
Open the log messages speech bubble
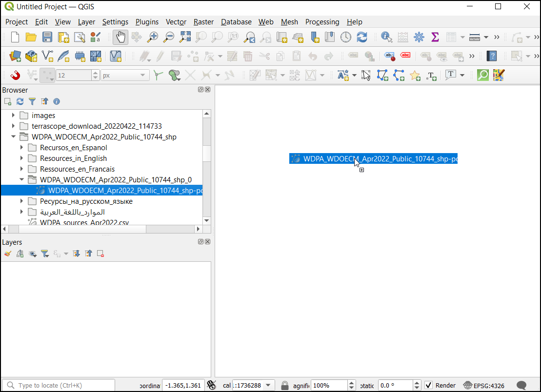(x=521, y=385)
